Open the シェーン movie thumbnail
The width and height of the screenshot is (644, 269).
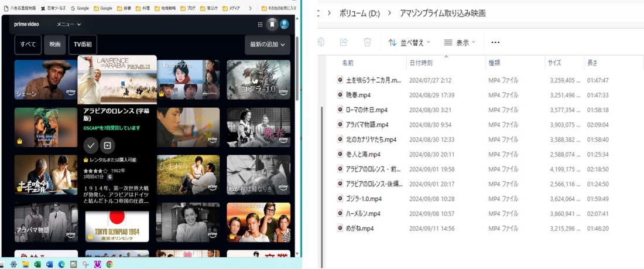[x=46, y=80]
